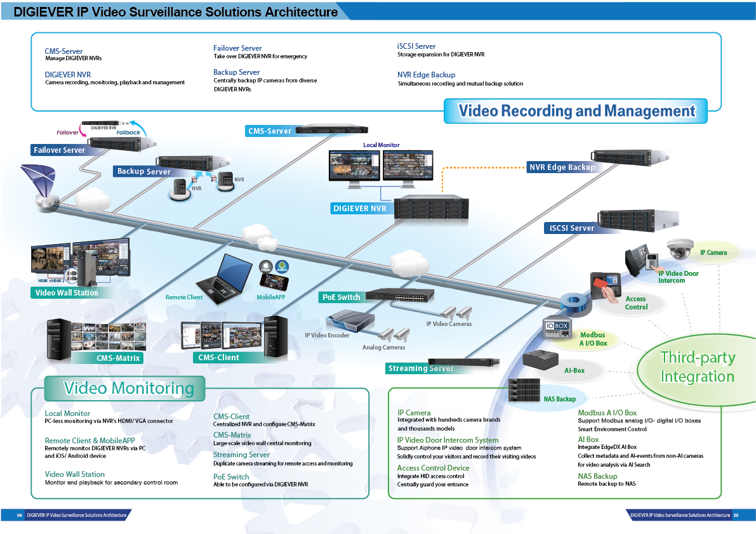Click the Failover Server label
756x534 pixels.
59,150
